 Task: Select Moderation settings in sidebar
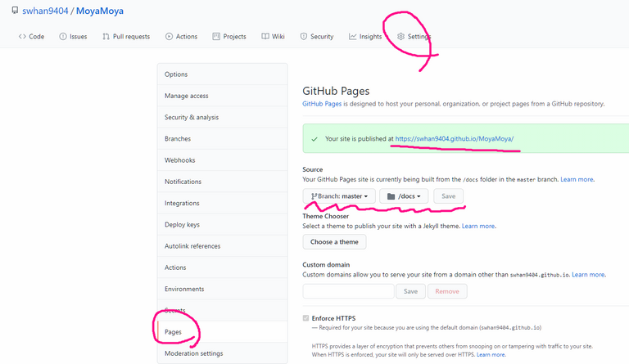[223, 353]
